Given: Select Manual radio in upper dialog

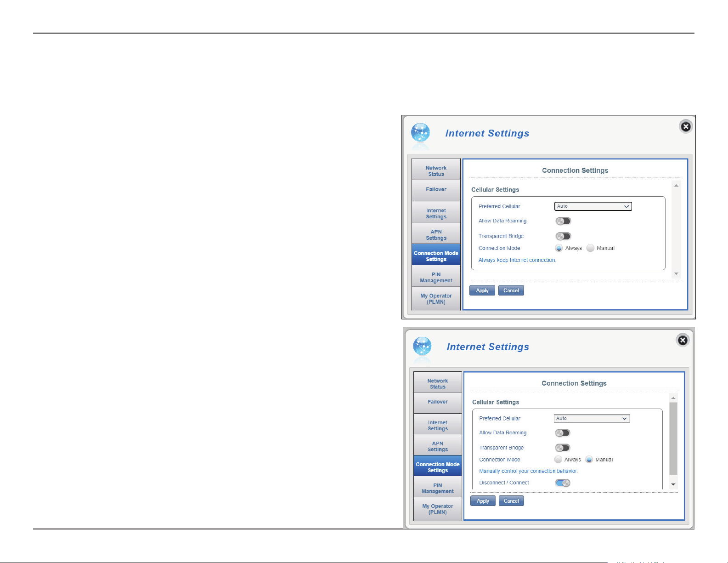Looking at the screenshot, I should click(590, 248).
